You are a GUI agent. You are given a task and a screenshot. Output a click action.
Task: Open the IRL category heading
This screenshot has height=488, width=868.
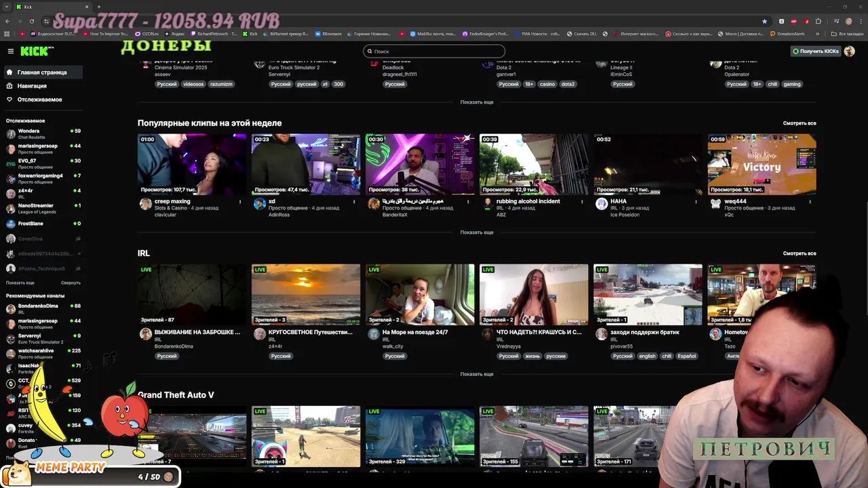[143, 253]
